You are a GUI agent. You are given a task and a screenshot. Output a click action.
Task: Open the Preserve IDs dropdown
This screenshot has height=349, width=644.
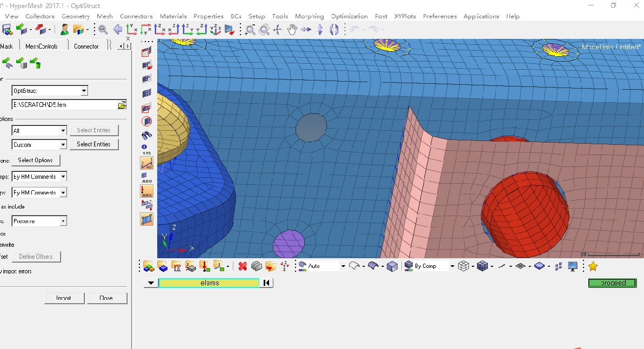coord(63,221)
